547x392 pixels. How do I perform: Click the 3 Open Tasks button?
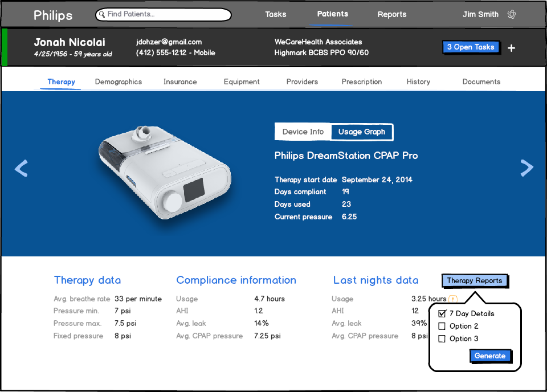471,47
